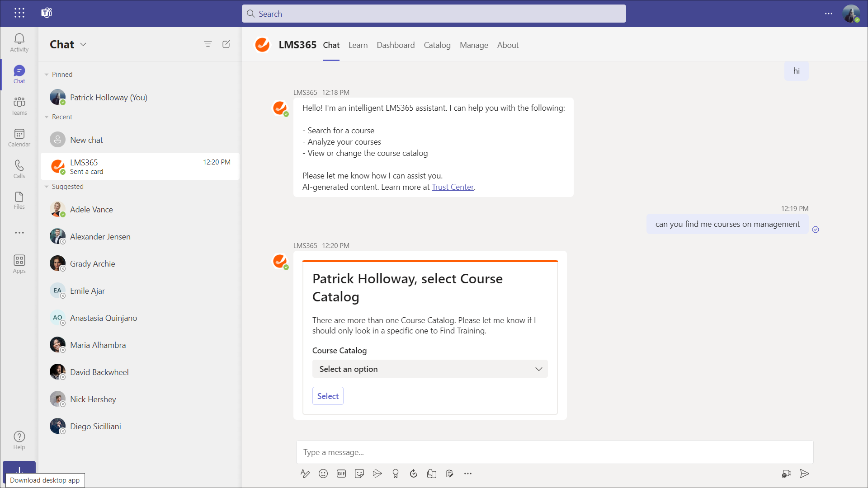Collapse the Pinned chats section
Screen dimensions: 868x488
click(47, 75)
